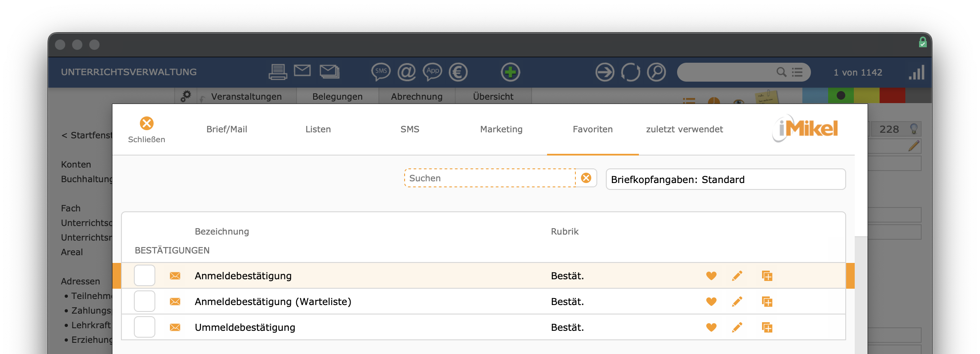Edit Ummeldebestätigung with the pencil icon
This screenshot has height=354, width=980.
click(x=737, y=327)
